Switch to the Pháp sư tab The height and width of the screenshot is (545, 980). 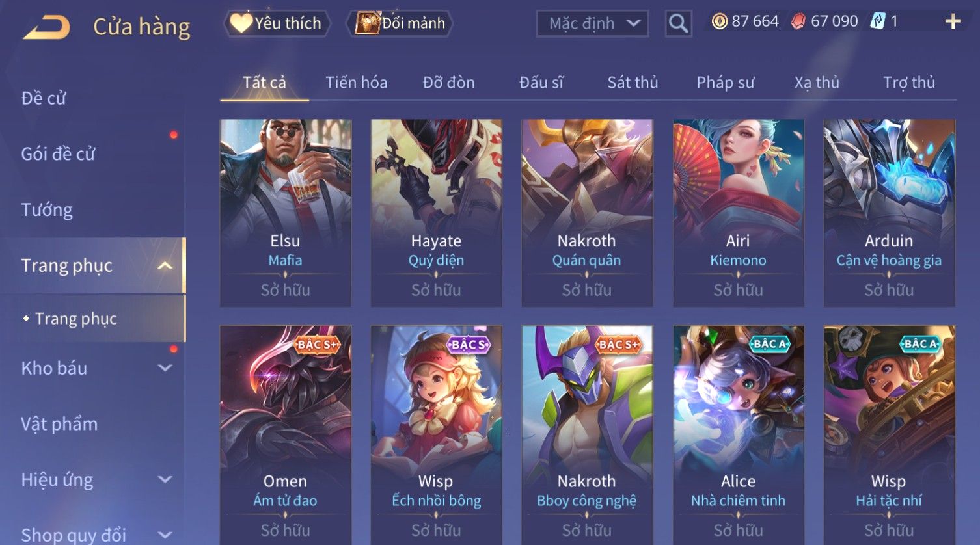tap(726, 83)
